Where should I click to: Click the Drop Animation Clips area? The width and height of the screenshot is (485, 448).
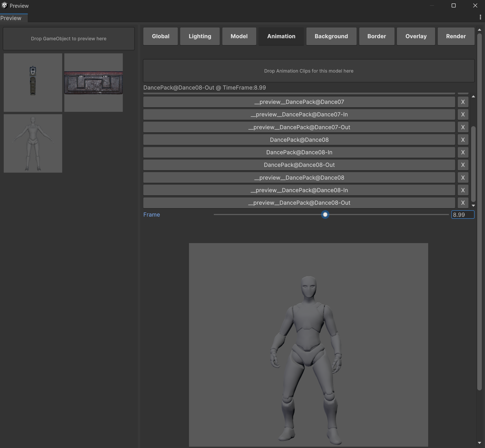pyautogui.click(x=309, y=71)
